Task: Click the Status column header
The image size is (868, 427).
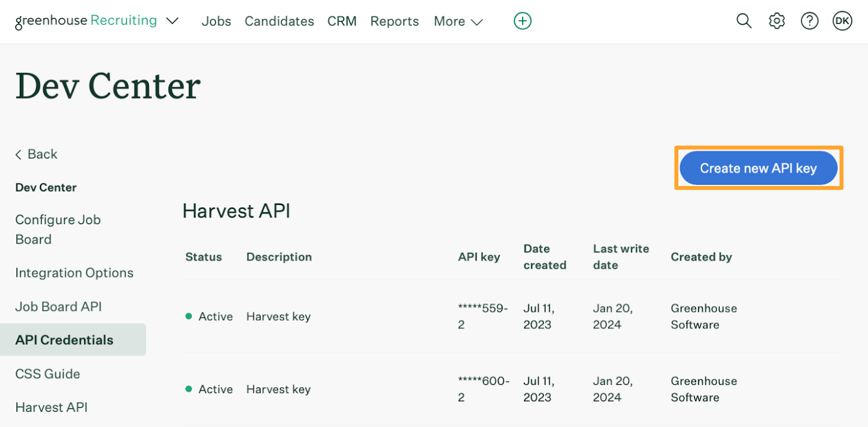Action: (203, 257)
